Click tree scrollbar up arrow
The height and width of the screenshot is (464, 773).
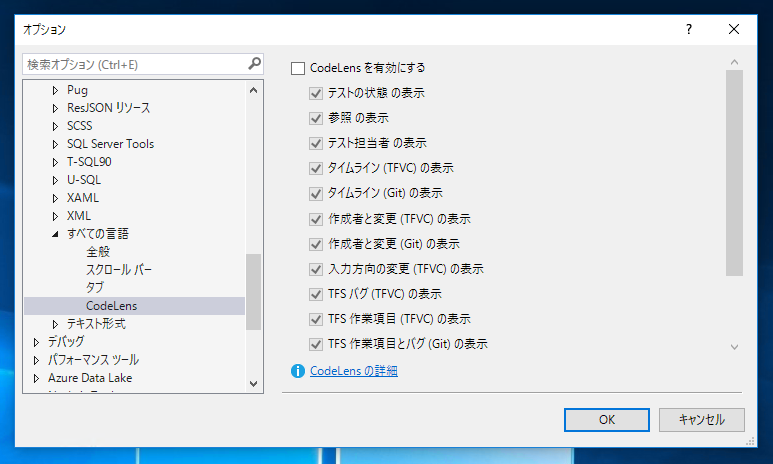(253, 90)
